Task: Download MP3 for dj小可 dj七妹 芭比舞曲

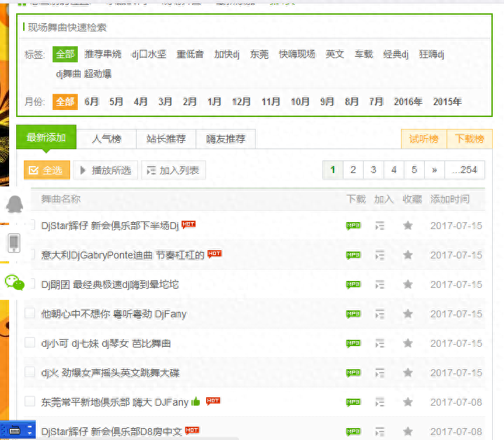Action: [353, 343]
